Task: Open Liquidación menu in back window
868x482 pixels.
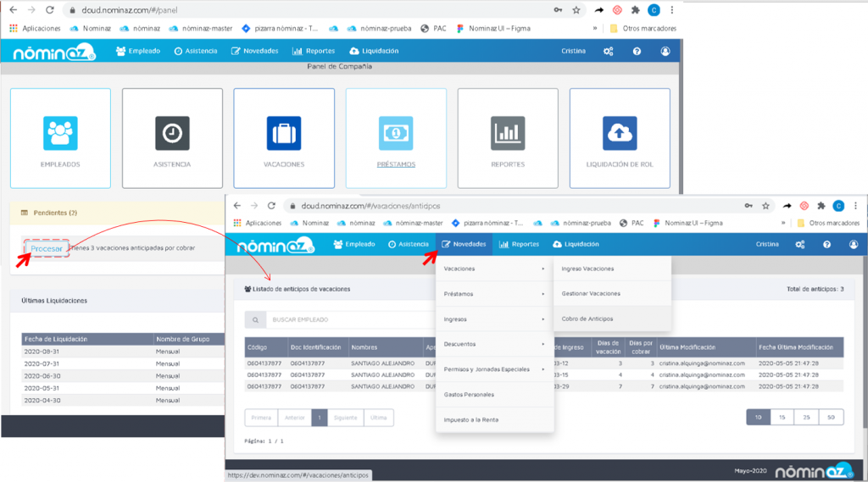Action: pos(374,51)
